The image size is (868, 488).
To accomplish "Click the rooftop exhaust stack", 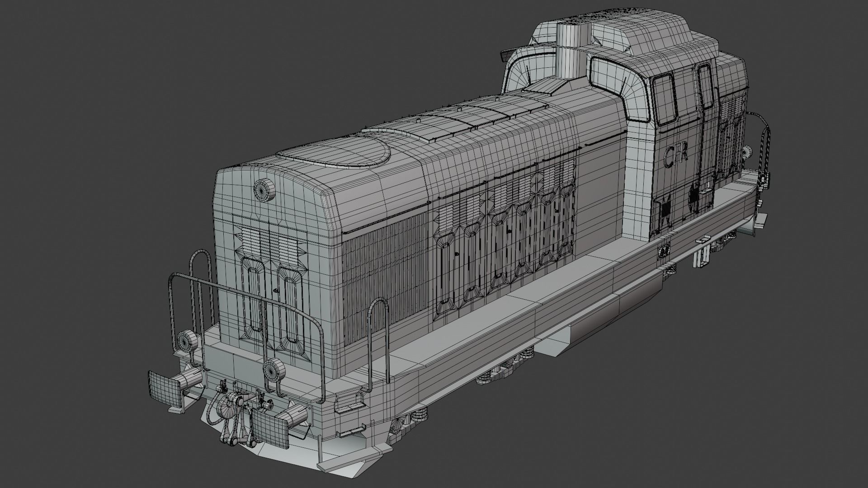I will point(566,41).
